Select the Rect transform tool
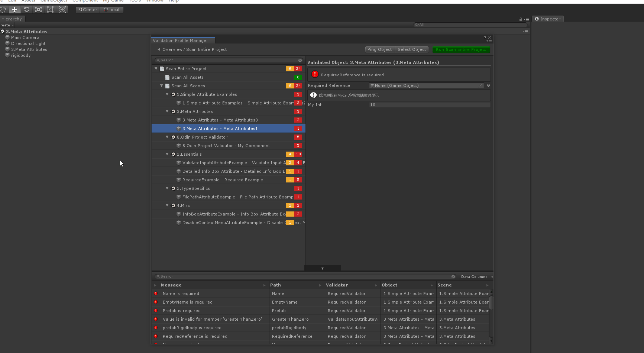This screenshot has height=353, width=644. point(50,10)
